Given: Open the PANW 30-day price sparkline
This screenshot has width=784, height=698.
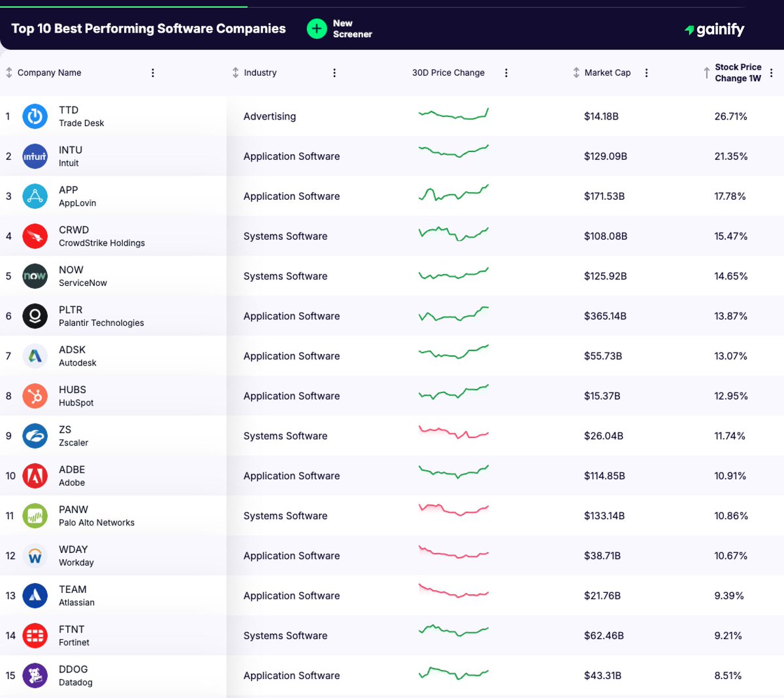Looking at the screenshot, I should coord(453,510).
